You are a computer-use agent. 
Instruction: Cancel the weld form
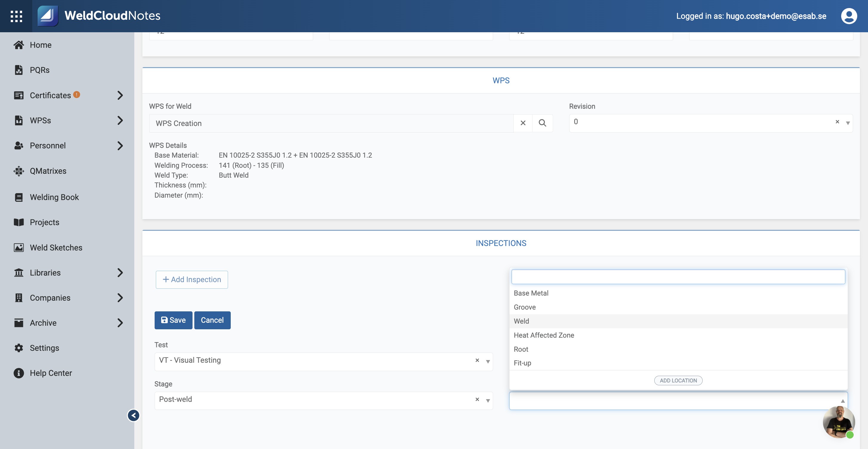pos(212,320)
